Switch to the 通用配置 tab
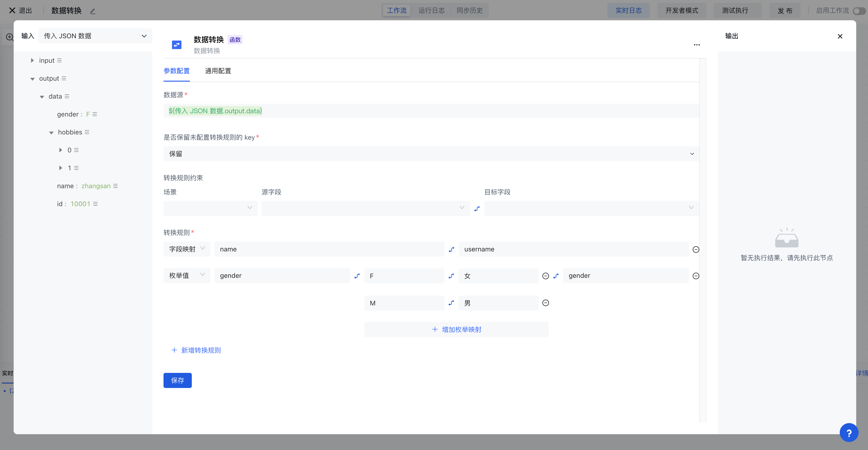This screenshot has height=450, width=868. point(218,71)
